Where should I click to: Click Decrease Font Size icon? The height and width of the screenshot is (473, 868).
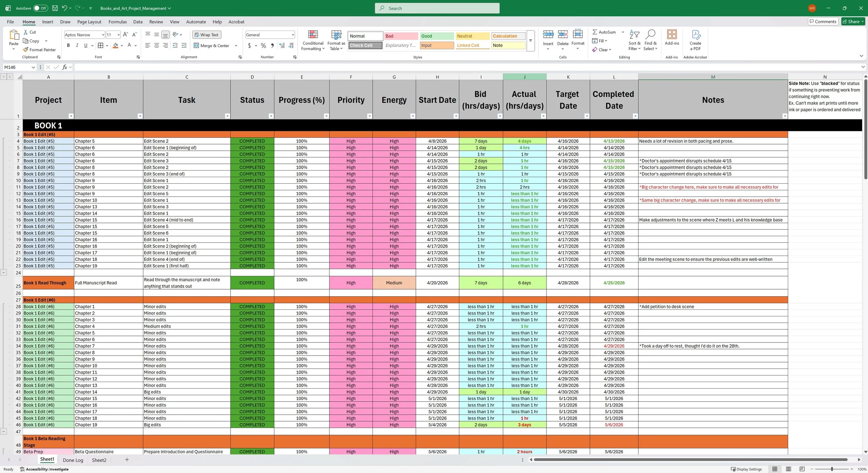[x=134, y=34]
